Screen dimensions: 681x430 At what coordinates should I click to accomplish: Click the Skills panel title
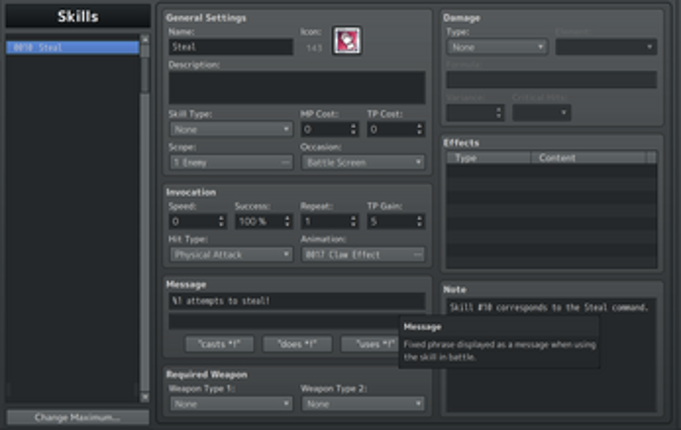(78, 17)
